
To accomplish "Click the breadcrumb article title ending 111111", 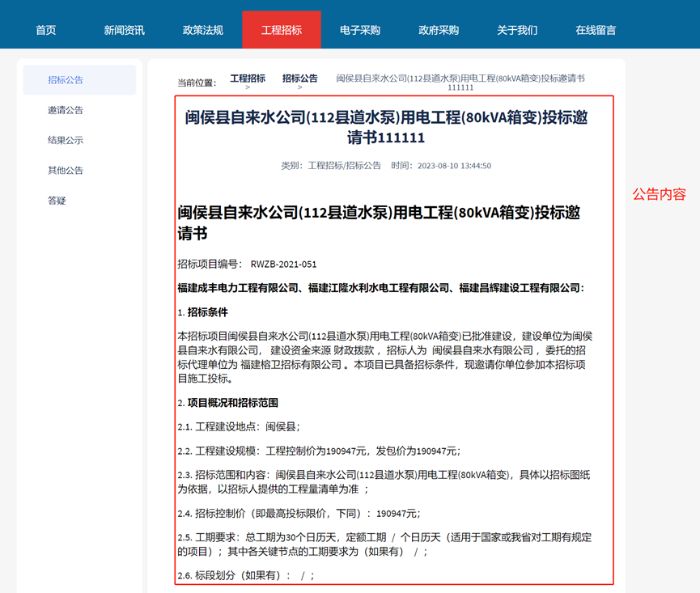I will point(460,83).
